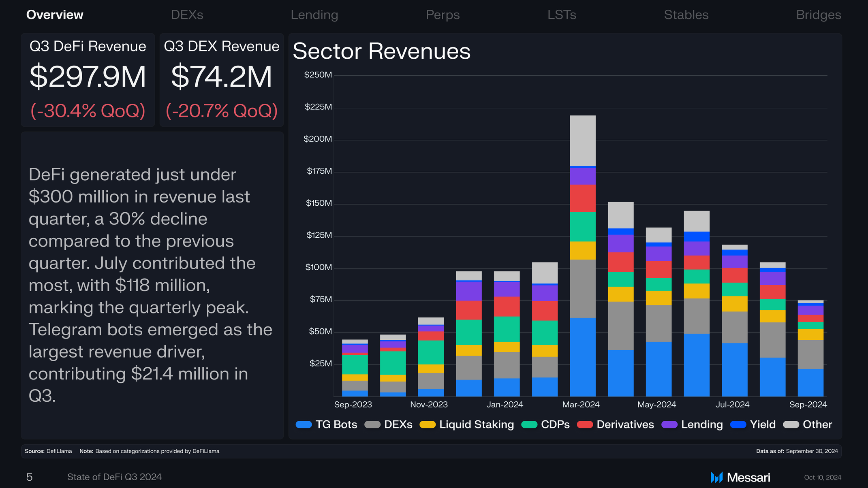Click the State of DeFi Q3 2024 footer
Image resolution: width=868 pixels, height=488 pixels.
[x=114, y=477]
